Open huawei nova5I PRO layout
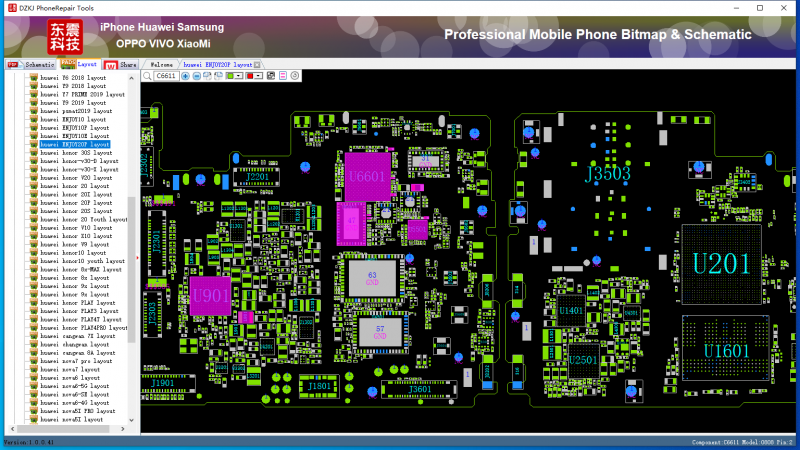 pyautogui.click(x=78, y=411)
